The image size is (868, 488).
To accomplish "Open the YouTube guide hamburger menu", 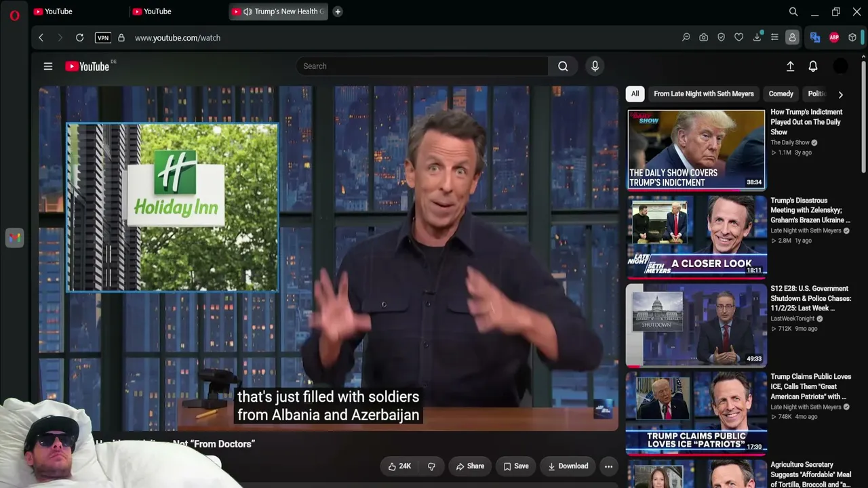I will (x=48, y=66).
